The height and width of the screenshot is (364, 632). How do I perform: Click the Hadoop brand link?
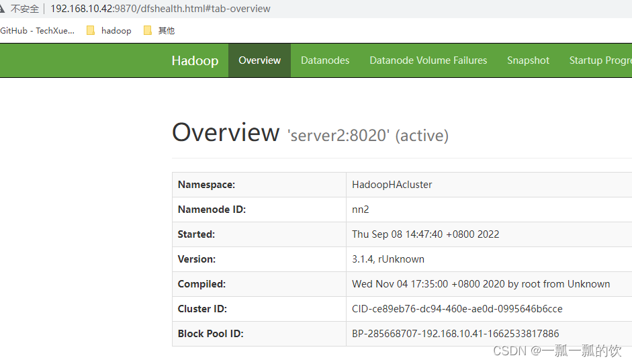pyautogui.click(x=195, y=60)
